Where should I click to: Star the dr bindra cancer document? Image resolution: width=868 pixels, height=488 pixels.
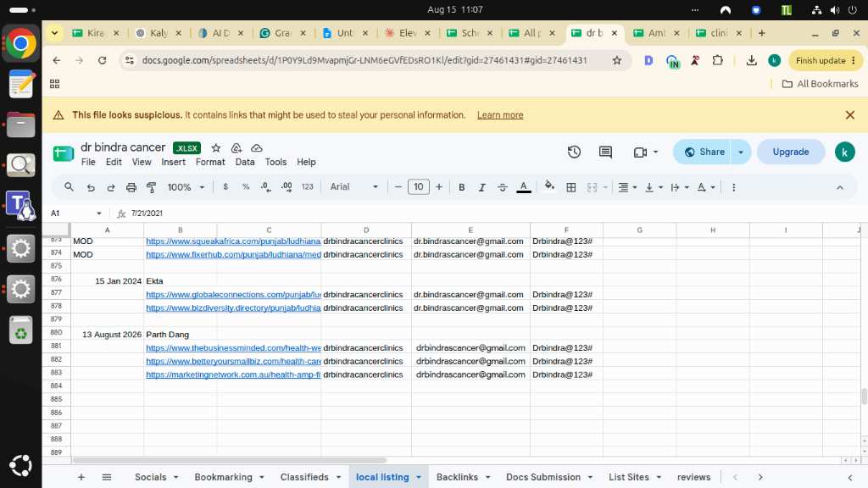pos(216,147)
